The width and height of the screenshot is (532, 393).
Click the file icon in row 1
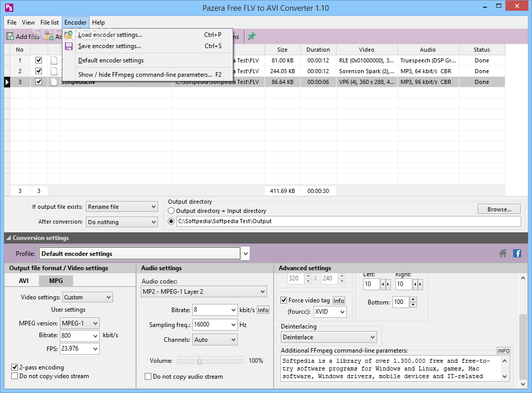pyautogui.click(x=54, y=60)
